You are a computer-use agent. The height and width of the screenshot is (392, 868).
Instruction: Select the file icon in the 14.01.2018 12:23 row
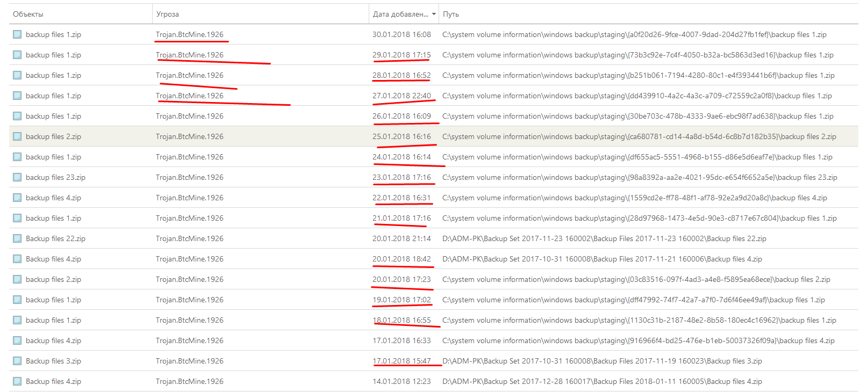click(x=17, y=381)
